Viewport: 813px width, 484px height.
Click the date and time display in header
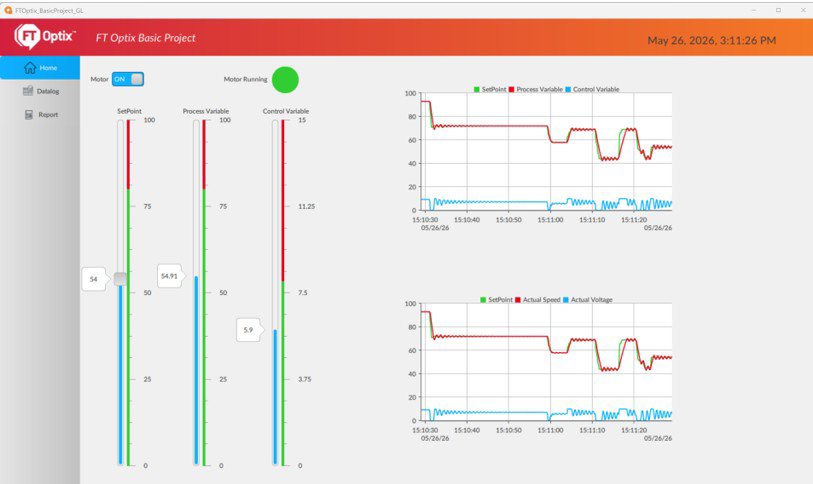pyautogui.click(x=712, y=40)
